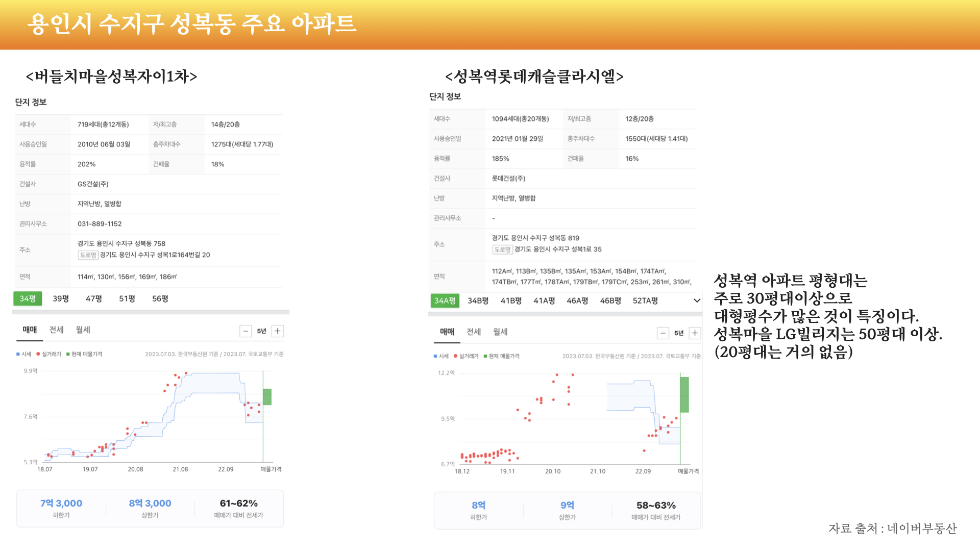Click green listing price bar on left chart
980x551 pixels.
pyautogui.click(x=267, y=396)
